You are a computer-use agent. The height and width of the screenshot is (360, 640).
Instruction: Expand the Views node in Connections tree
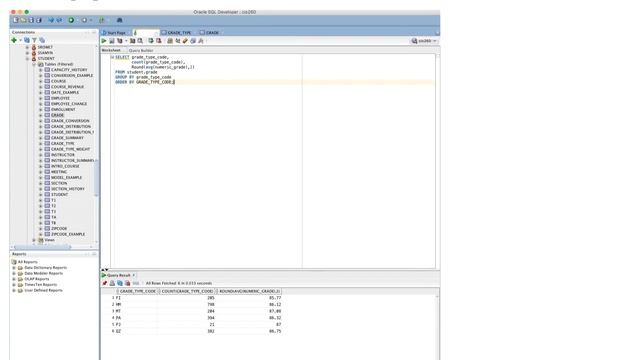tap(34, 240)
